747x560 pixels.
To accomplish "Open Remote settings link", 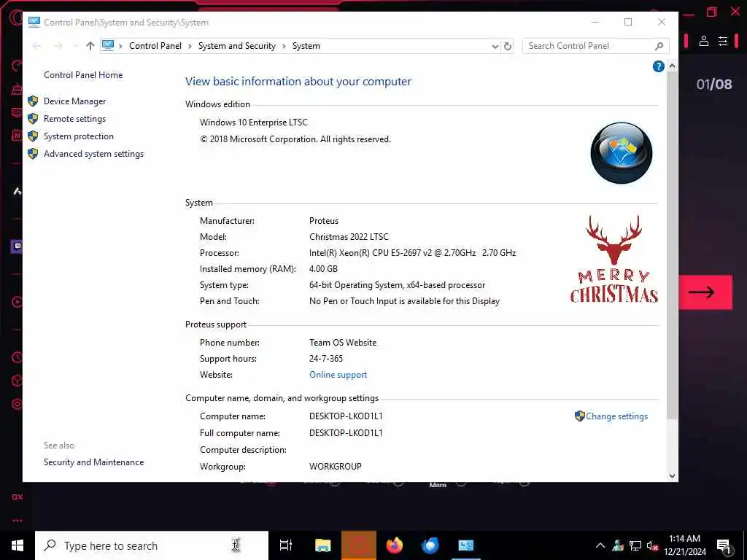I will (75, 119).
